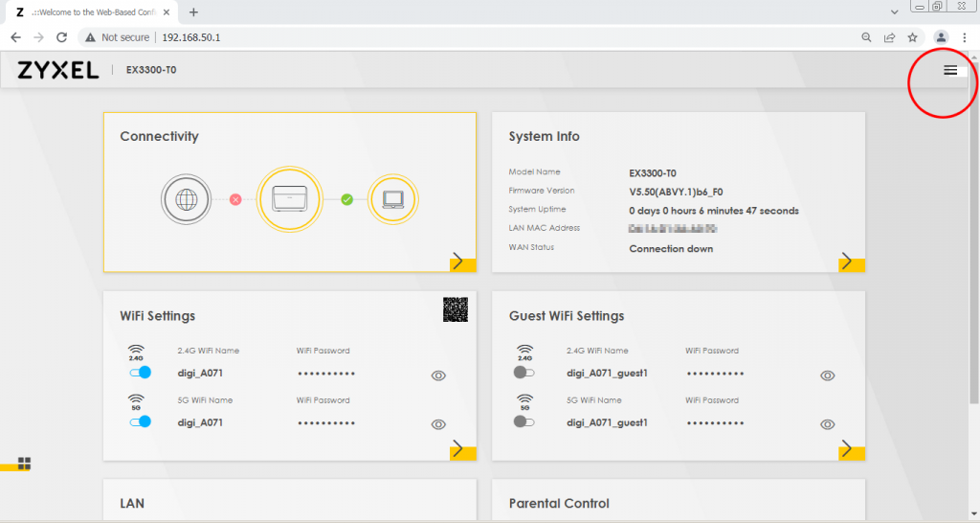980x523 pixels.
Task: Enable the 5G guest WiFi toggle
Action: pyautogui.click(x=523, y=421)
